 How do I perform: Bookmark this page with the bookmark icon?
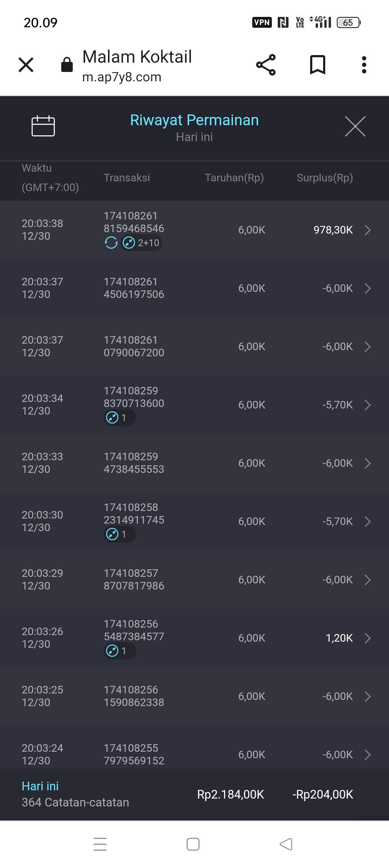pyautogui.click(x=317, y=65)
